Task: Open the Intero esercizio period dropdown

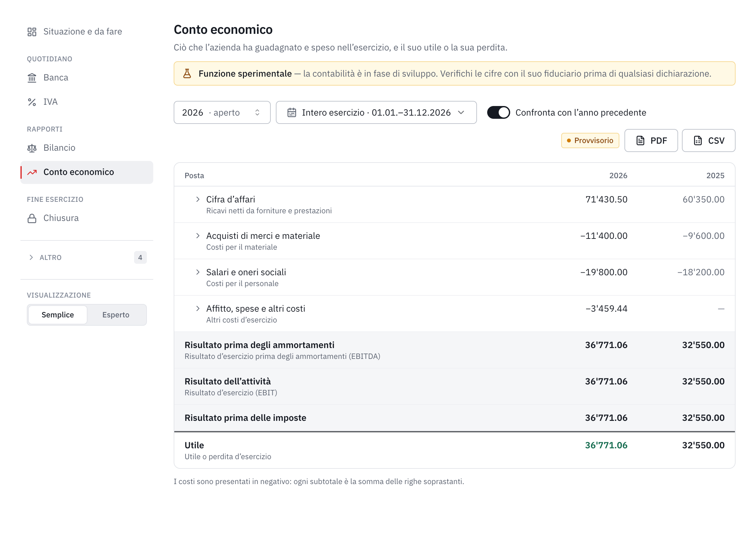Action: tap(376, 112)
